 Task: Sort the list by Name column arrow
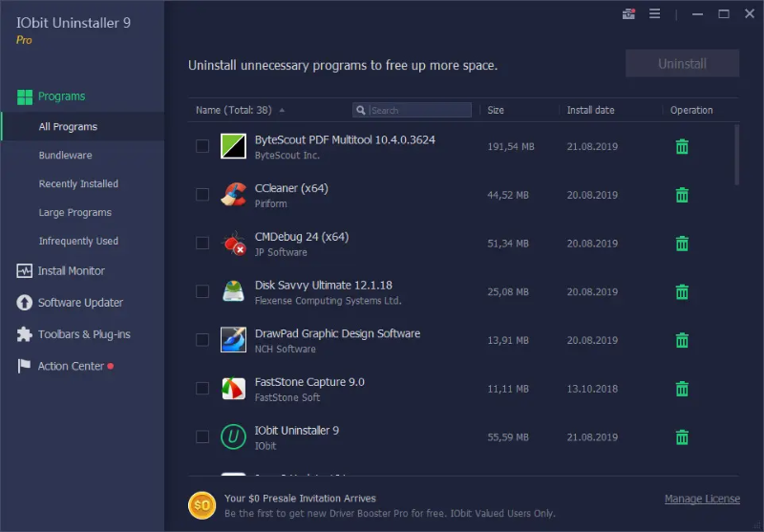pos(282,111)
